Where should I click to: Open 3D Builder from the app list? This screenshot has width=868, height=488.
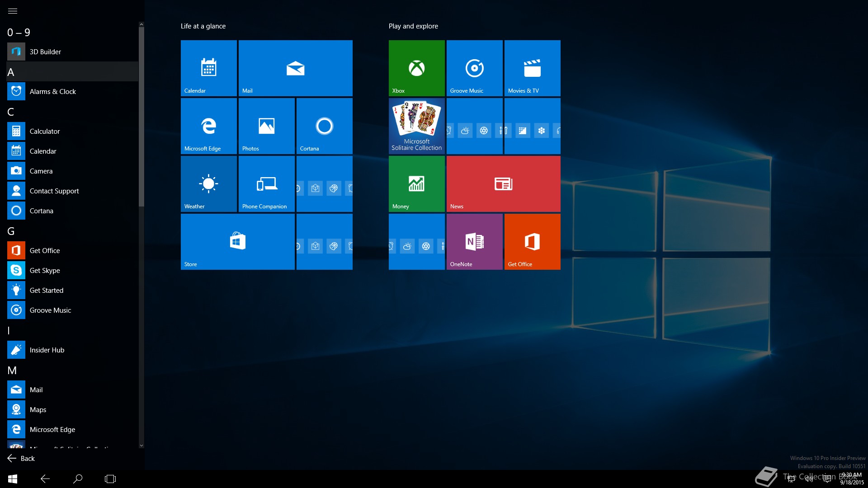tap(73, 52)
